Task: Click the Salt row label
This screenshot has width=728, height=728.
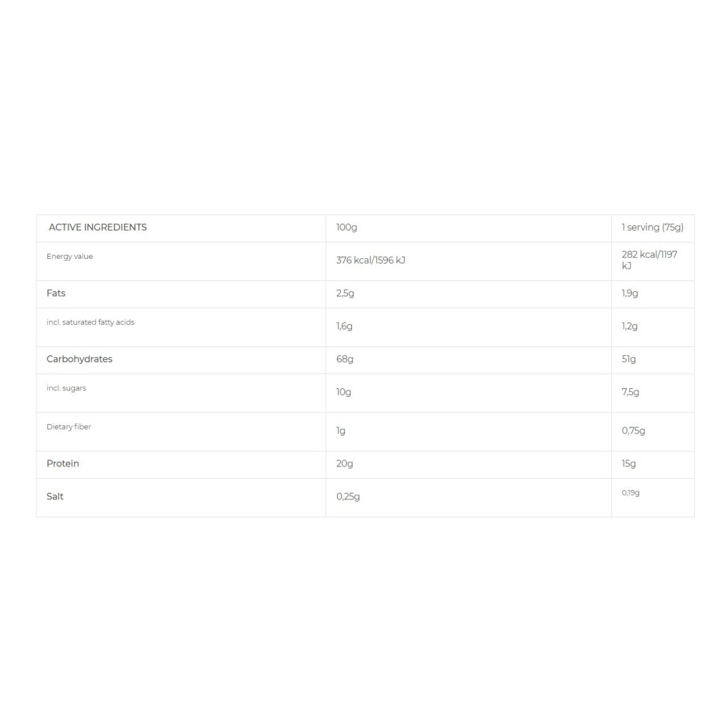Action: coord(55,497)
